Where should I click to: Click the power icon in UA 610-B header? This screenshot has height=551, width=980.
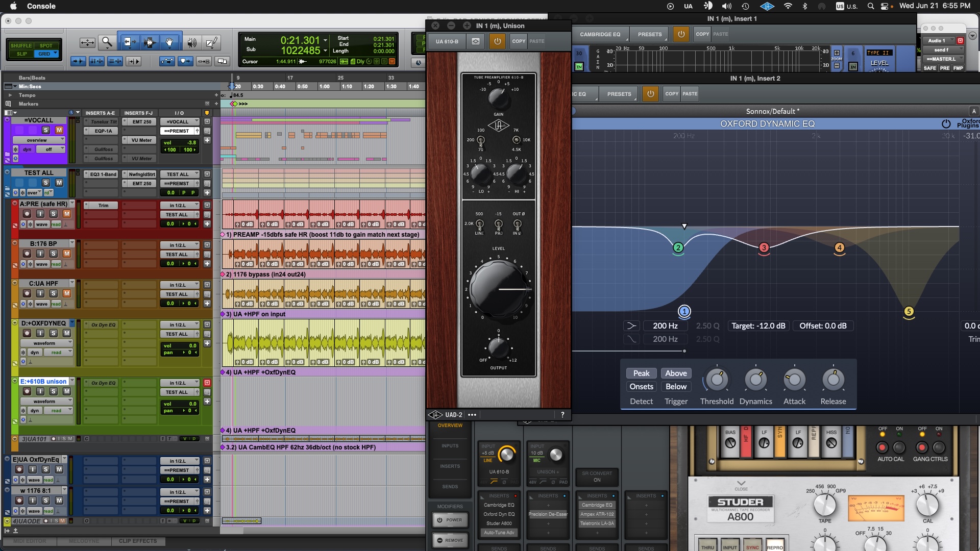[x=497, y=41]
